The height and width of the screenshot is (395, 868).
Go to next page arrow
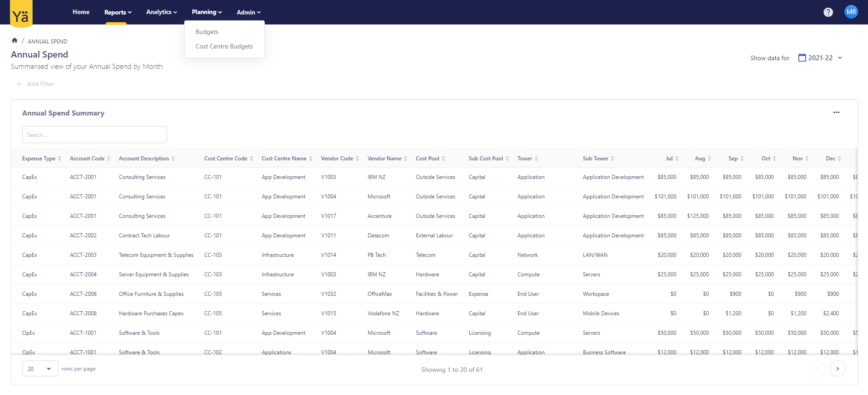(837, 369)
